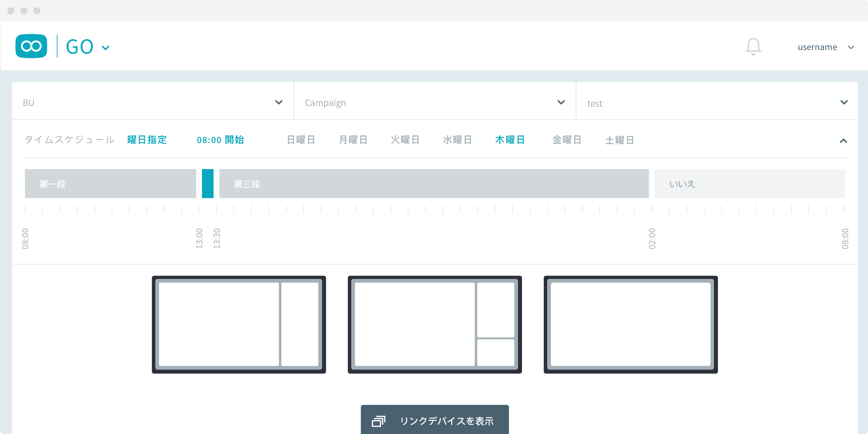868x434 pixels.
Task: Collapse the time schedule panel
Action: tap(843, 141)
